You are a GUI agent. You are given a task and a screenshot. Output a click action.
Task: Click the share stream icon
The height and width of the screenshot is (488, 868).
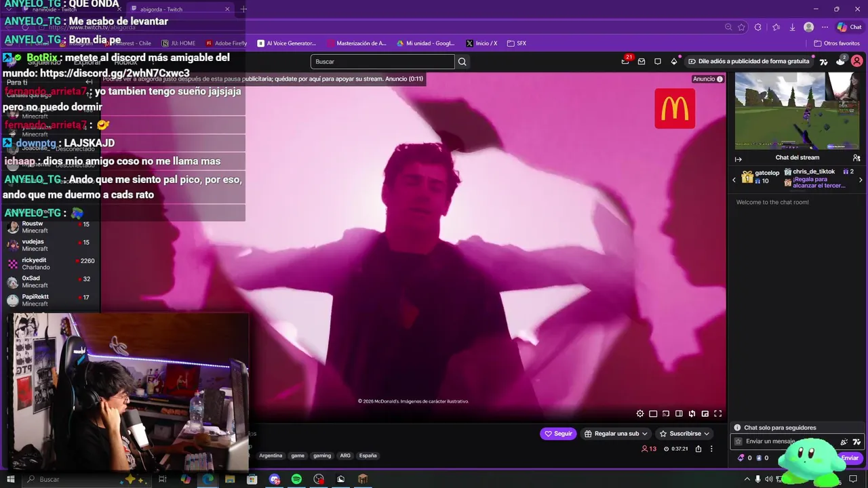point(698,449)
